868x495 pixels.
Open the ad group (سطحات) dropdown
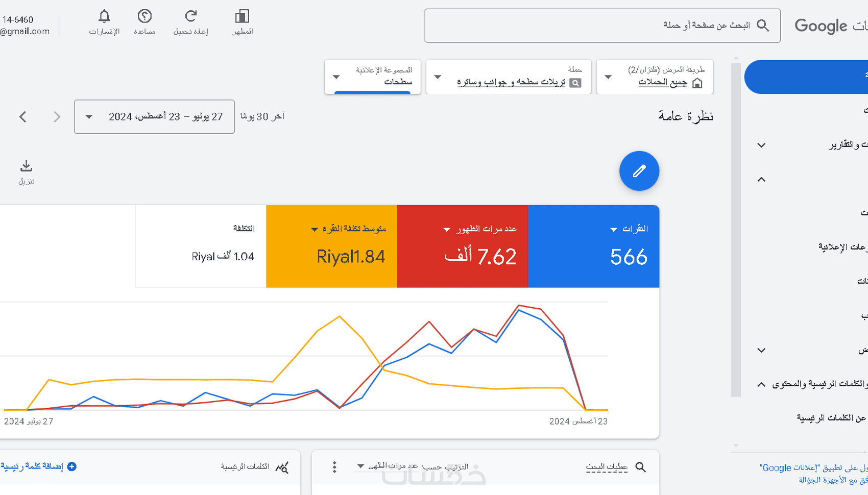pos(372,77)
